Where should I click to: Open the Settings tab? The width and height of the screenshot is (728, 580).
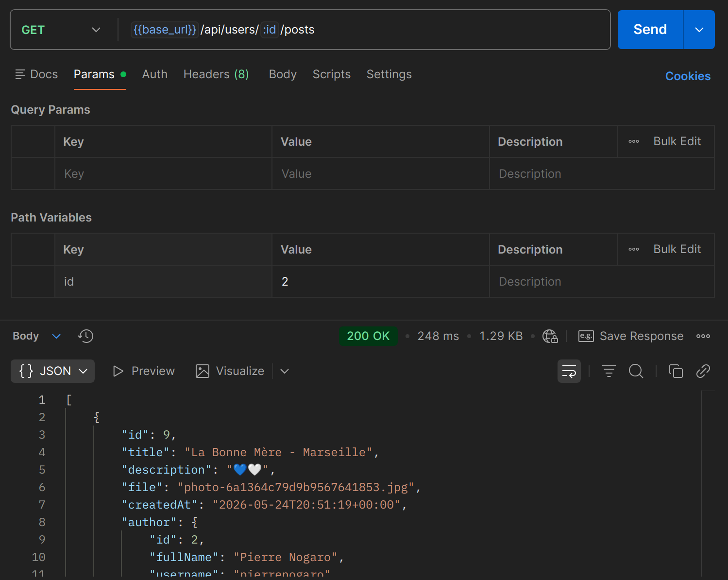point(389,74)
